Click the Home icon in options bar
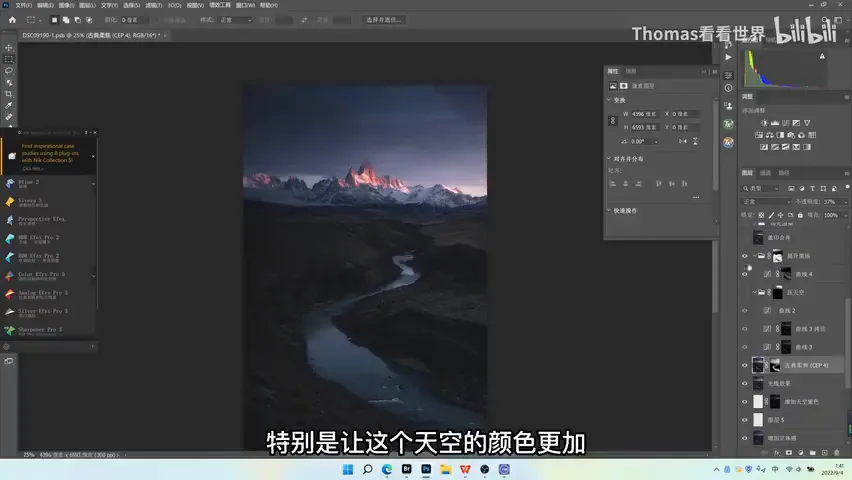Screen dimensions: 852x480 coord(12,20)
